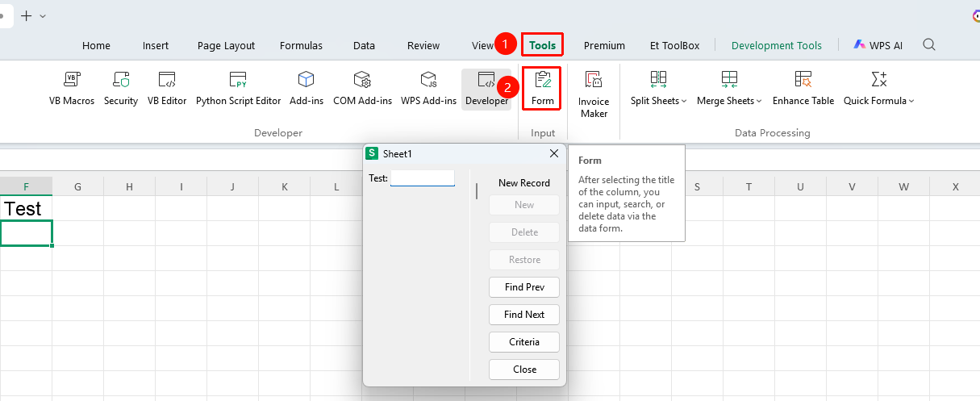Open the View tab

pos(482,46)
